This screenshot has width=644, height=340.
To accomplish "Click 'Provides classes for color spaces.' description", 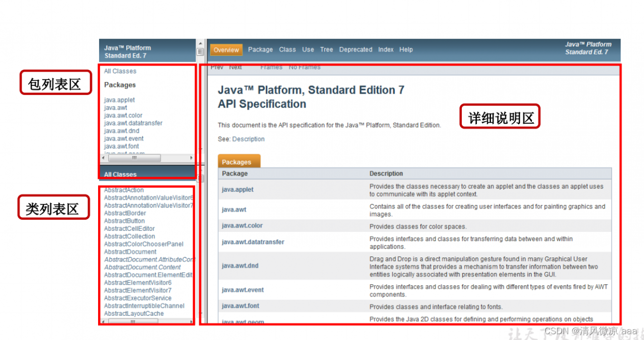I will click(x=418, y=226).
